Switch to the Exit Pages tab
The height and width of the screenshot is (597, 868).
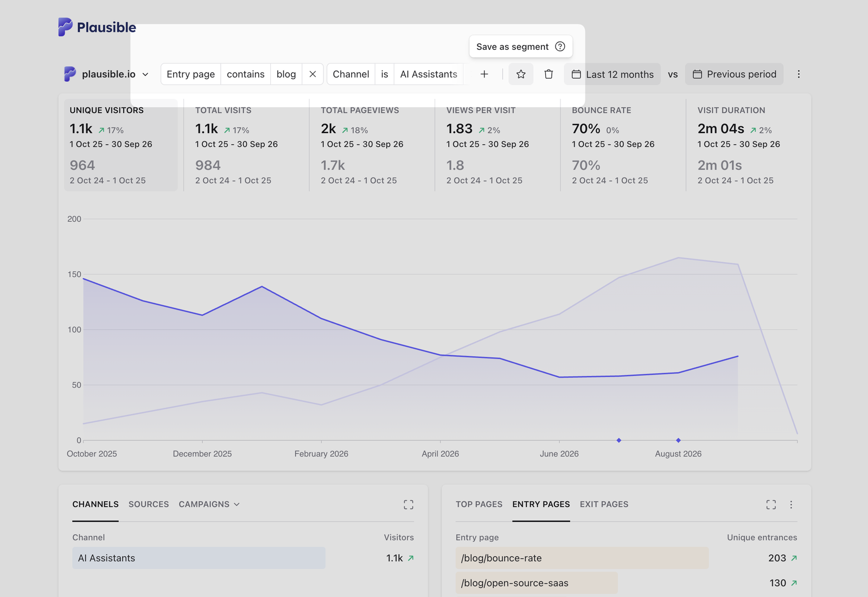604,504
